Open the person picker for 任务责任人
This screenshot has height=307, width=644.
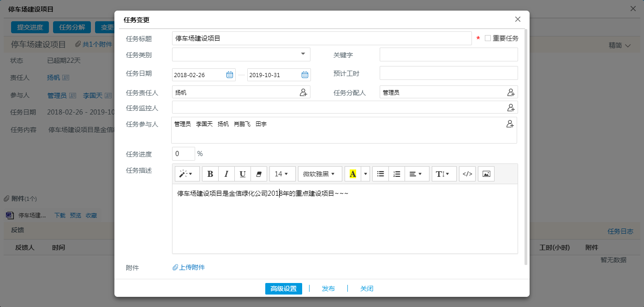click(x=304, y=92)
